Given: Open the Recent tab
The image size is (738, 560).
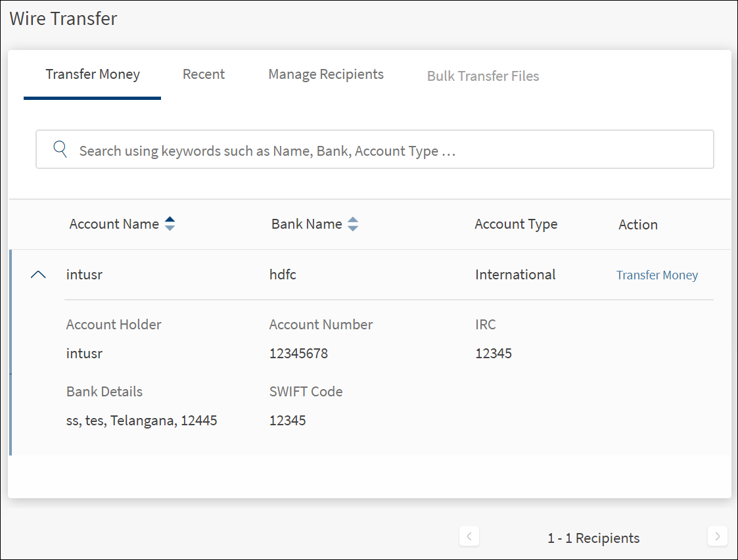Looking at the screenshot, I should [204, 74].
